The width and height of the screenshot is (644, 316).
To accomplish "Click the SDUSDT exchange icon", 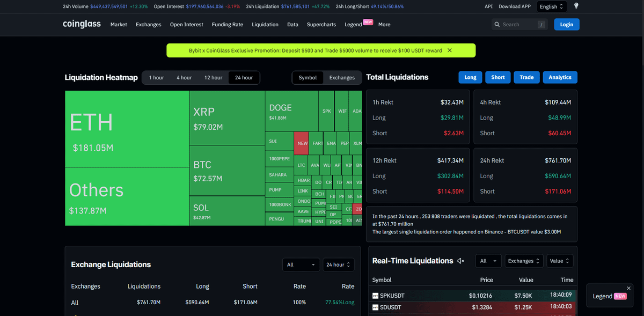I will coord(376,307).
